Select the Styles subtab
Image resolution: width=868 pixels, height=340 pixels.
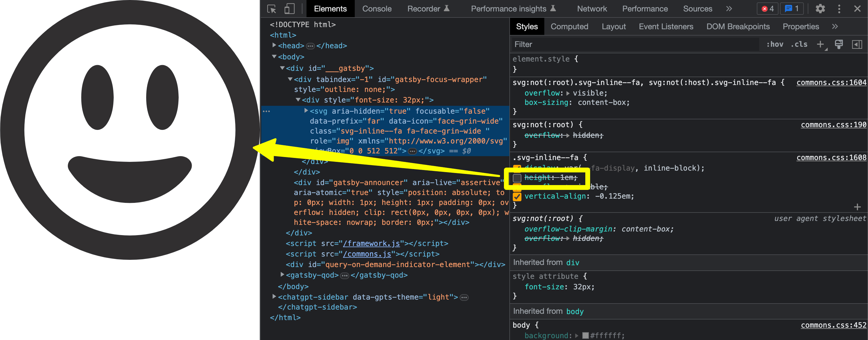(527, 27)
